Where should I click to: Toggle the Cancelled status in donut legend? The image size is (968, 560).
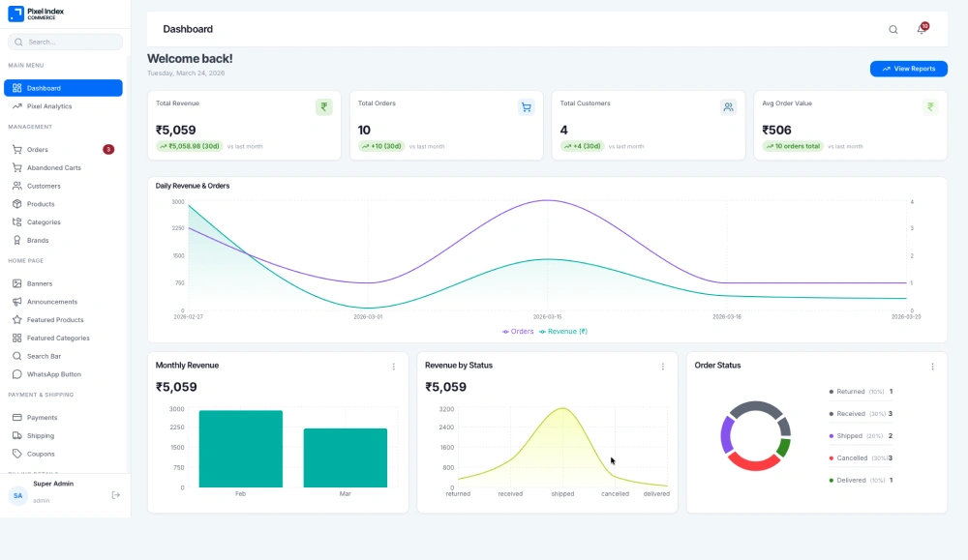pyautogui.click(x=852, y=457)
